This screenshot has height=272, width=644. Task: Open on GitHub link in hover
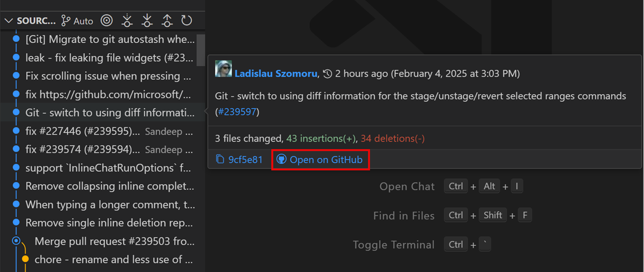320,160
